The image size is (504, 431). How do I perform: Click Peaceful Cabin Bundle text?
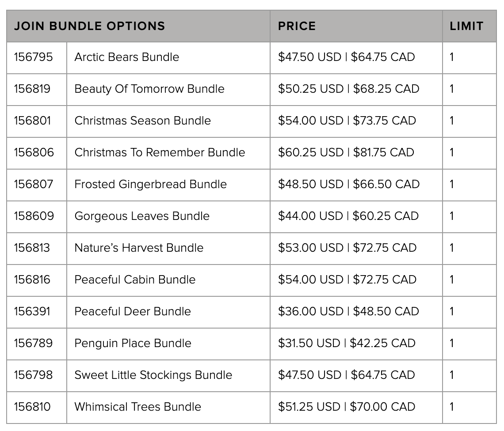click(x=134, y=280)
